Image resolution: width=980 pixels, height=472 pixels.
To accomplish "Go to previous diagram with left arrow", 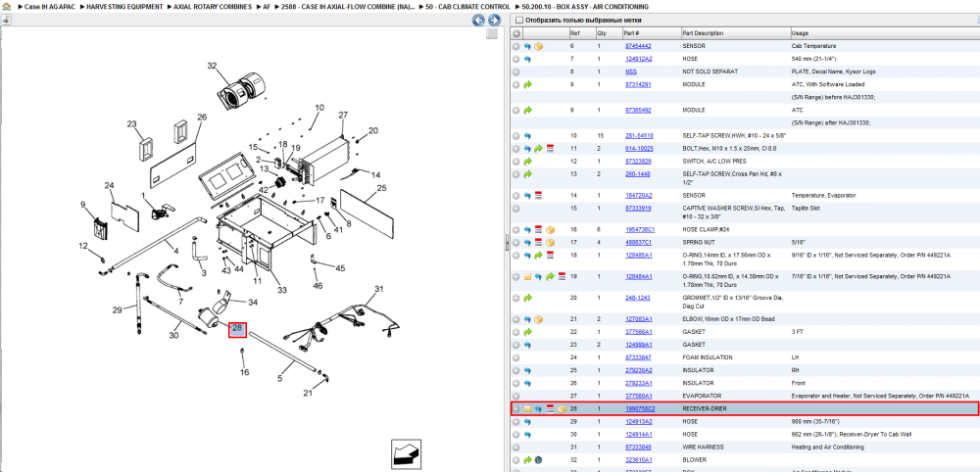I will (478, 20).
